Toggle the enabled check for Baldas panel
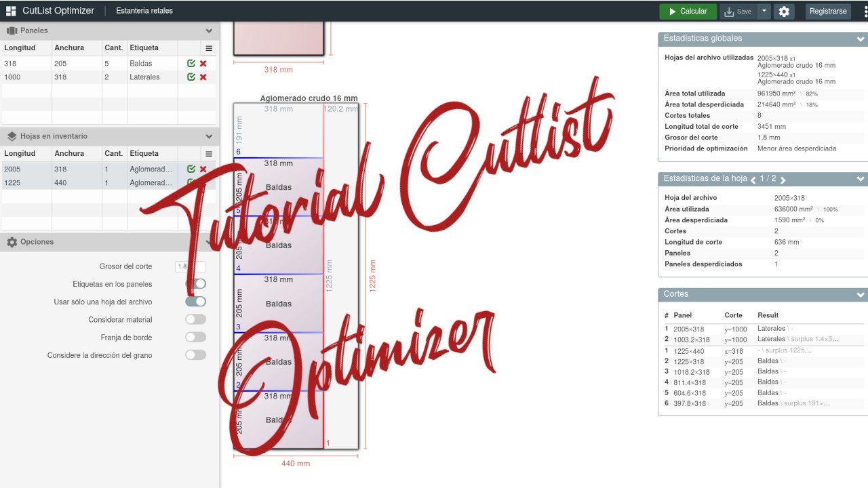Image resolution: width=868 pixels, height=488 pixels. coord(191,63)
